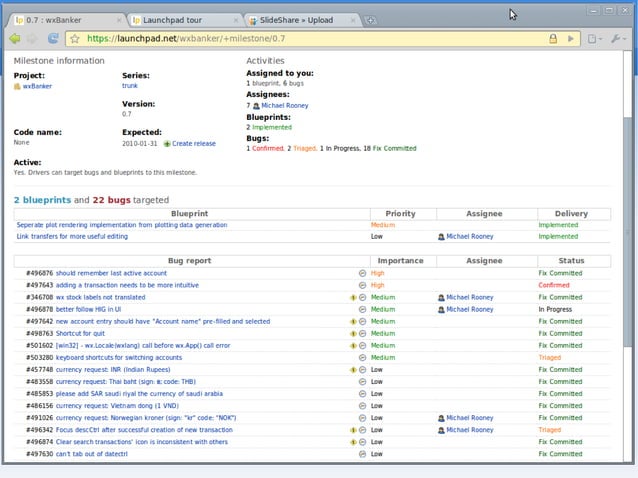Screen dimensions: 638x478
Task: Click the address bar URL field
Action: (x=300, y=39)
